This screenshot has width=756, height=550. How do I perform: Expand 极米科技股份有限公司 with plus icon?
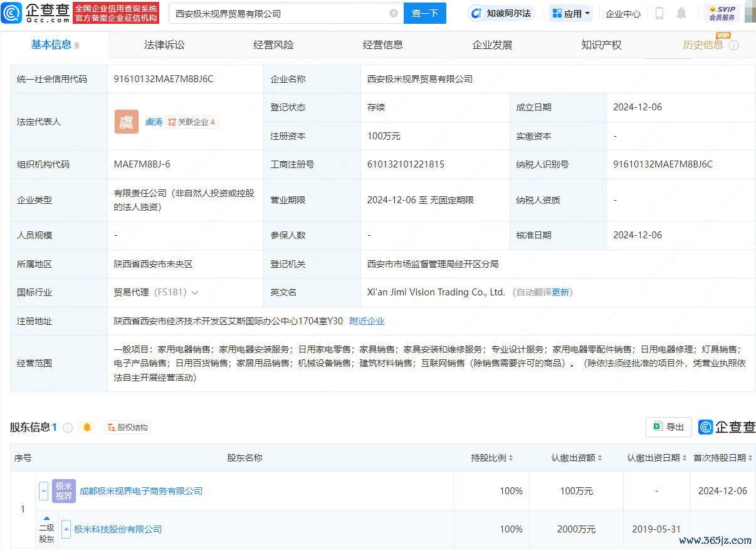tap(66, 529)
